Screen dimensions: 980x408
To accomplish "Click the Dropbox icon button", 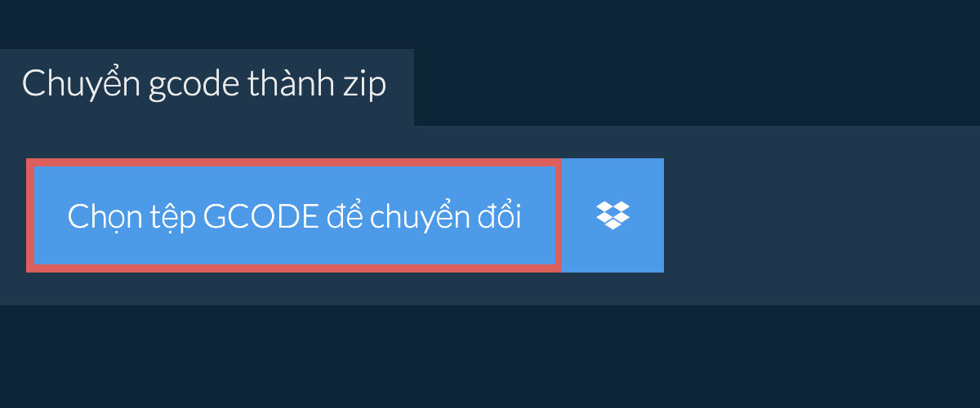I will [612, 215].
